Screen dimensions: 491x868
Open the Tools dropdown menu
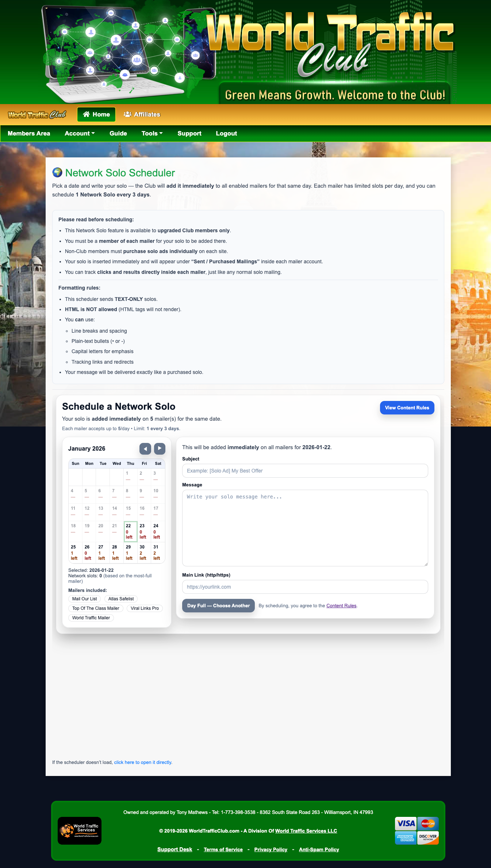pyautogui.click(x=152, y=134)
